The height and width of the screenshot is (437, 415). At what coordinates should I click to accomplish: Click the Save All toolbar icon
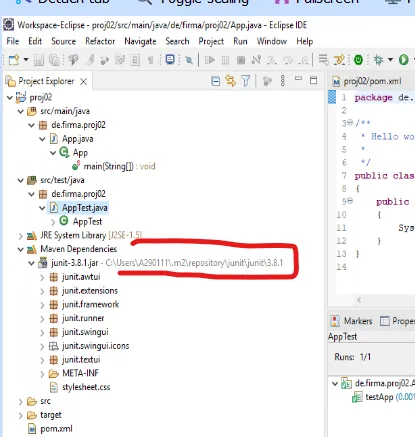click(54, 60)
